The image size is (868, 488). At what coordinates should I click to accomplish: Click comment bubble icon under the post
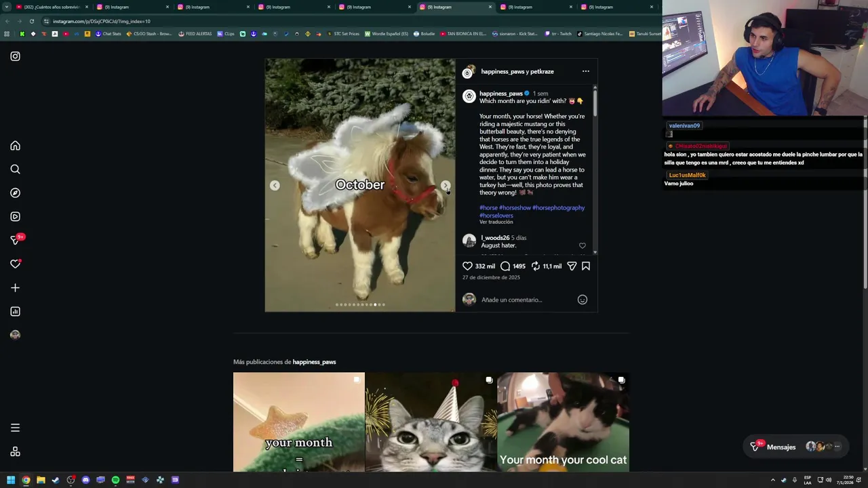coord(505,266)
